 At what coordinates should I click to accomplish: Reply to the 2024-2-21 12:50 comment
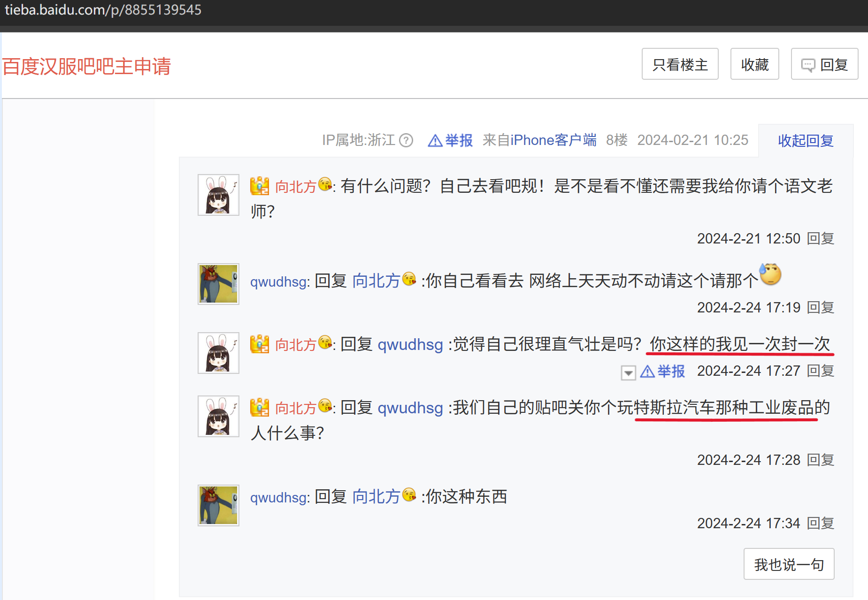[821, 239]
